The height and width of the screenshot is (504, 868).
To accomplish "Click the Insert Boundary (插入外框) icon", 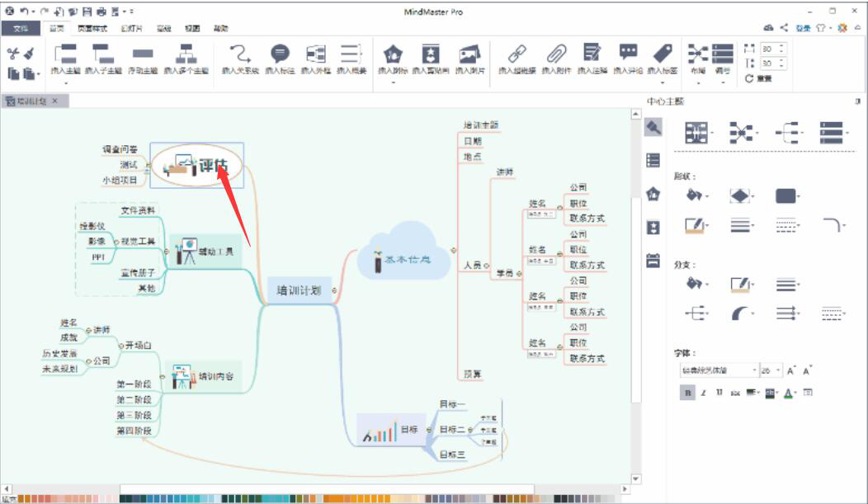I will [316, 54].
